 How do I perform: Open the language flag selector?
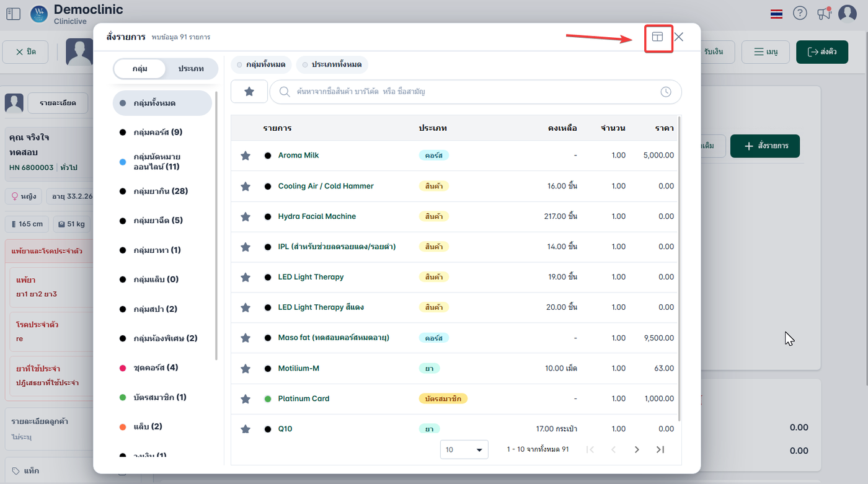776,14
